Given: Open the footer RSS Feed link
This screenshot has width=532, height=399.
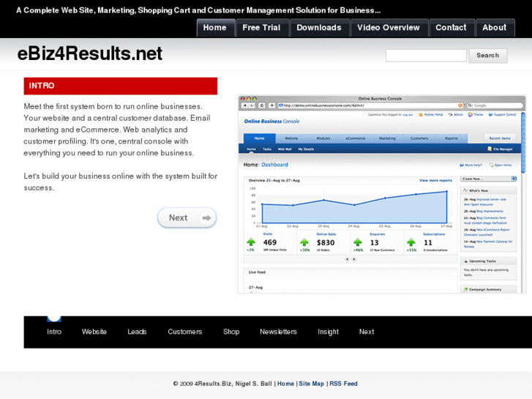Looking at the screenshot, I should [x=343, y=384].
